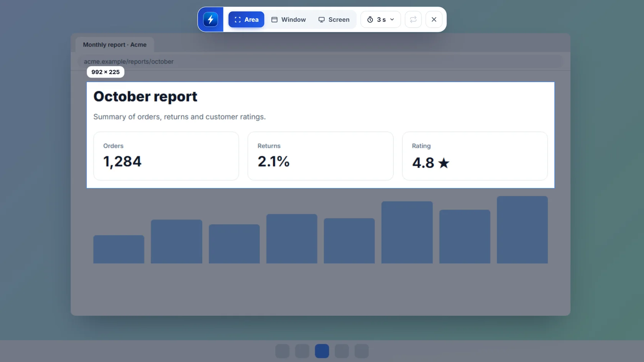Select the Orders 1,284 card

(166, 156)
